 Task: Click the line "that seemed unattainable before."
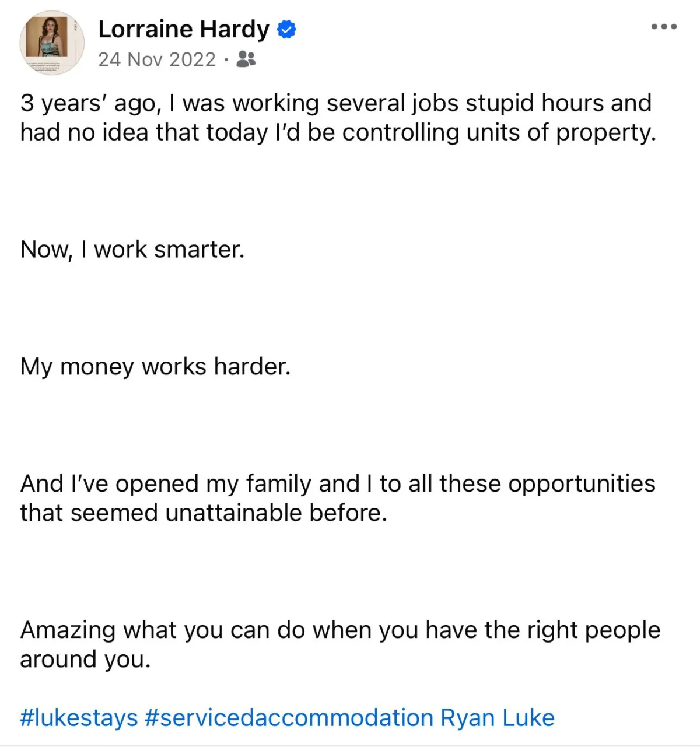(x=204, y=513)
